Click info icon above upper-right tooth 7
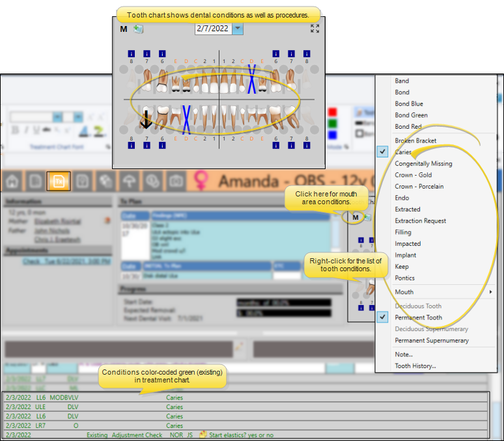The width and height of the screenshot is (504, 441). [291, 53]
